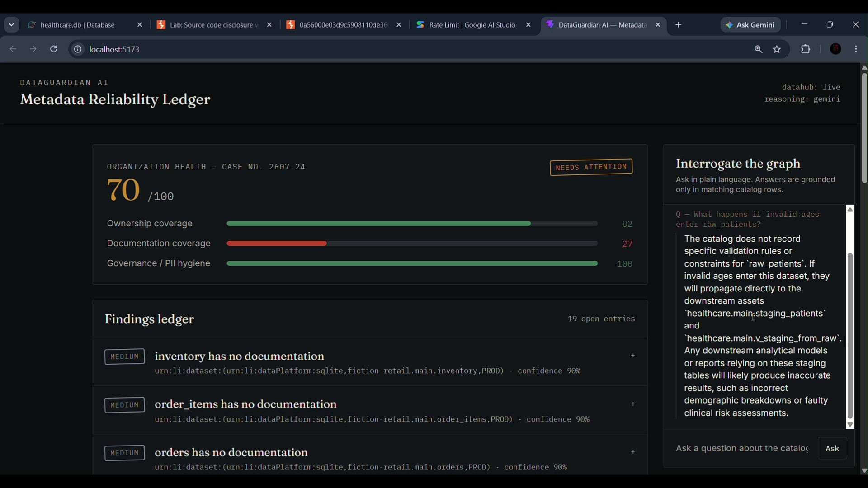This screenshot has height=488, width=868.
Task: Click scroll-down arrow of the answer panel
Action: [850, 425]
